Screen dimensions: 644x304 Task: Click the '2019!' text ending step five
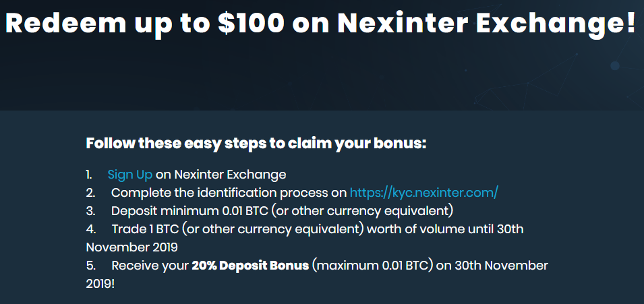point(100,284)
